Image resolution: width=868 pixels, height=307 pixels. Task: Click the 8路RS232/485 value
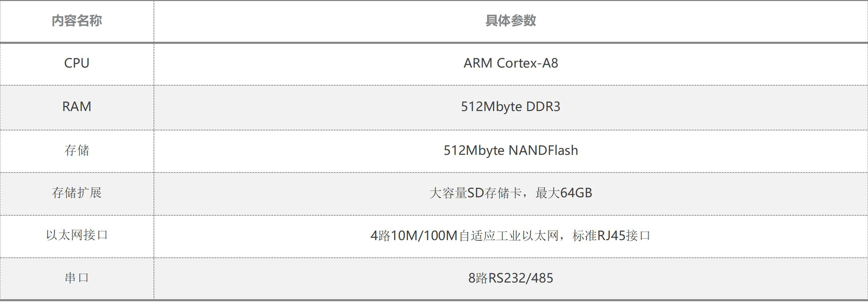(x=511, y=278)
